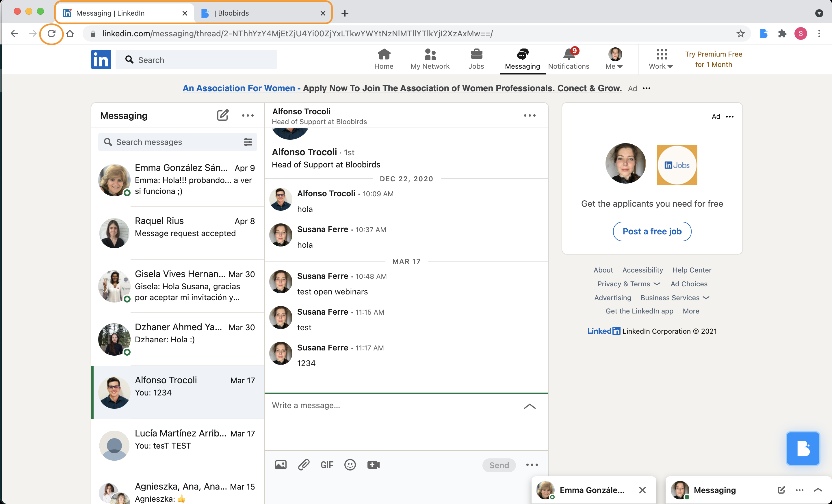The image size is (832, 504).
Task: Open An Association For Women ad link
Action: pos(402,88)
